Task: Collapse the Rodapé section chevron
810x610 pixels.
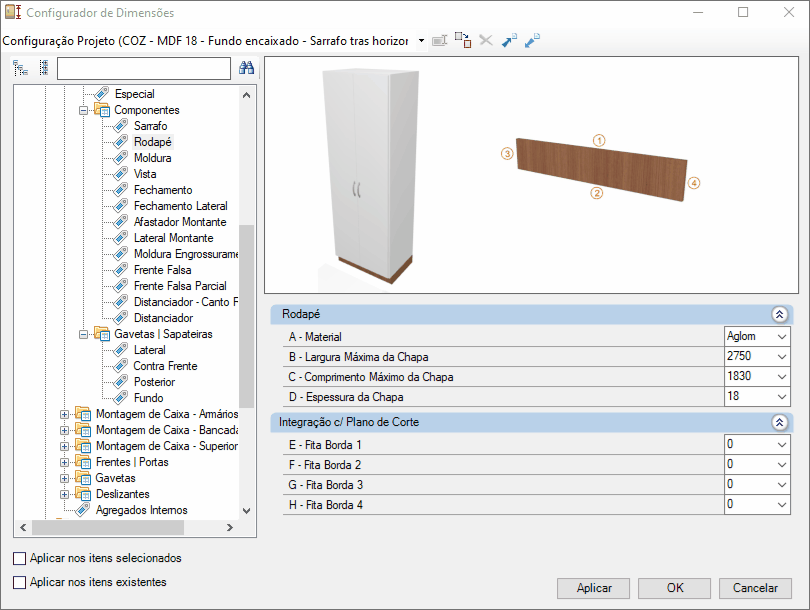Action: [x=780, y=314]
